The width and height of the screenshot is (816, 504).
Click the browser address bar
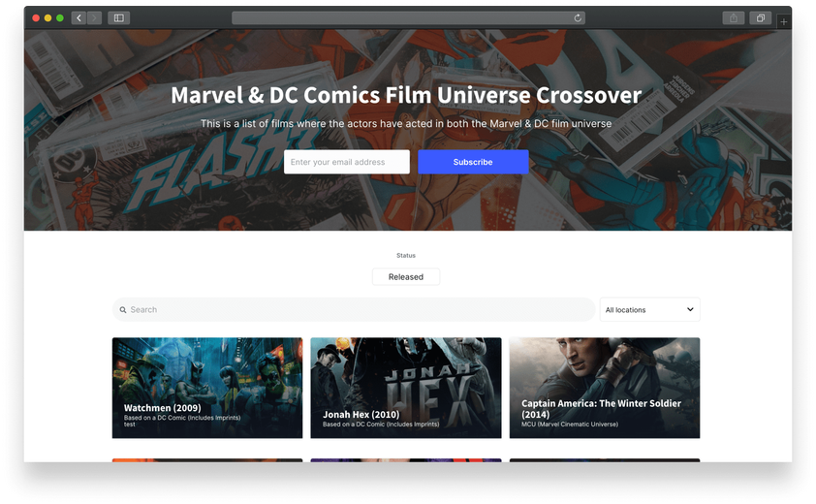point(408,18)
